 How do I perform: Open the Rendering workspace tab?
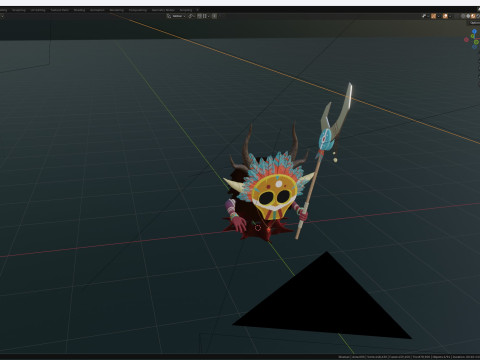(117, 10)
